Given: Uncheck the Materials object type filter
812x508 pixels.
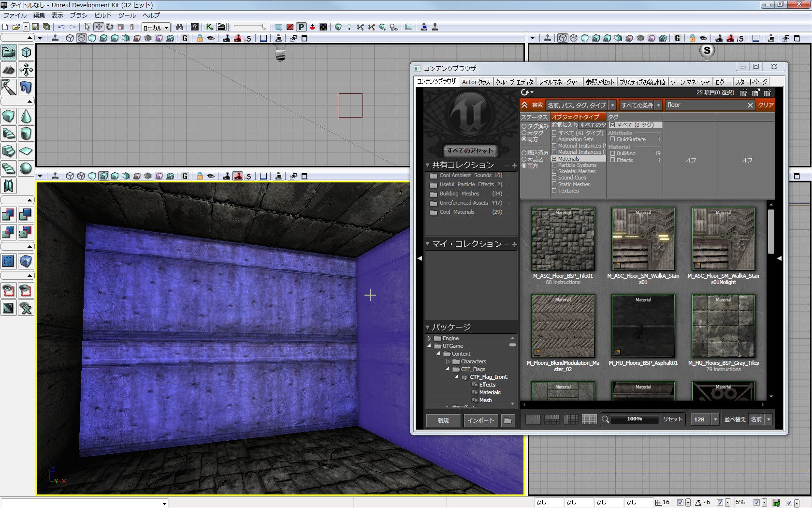Looking at the screenshot, I should click(554, 159).
